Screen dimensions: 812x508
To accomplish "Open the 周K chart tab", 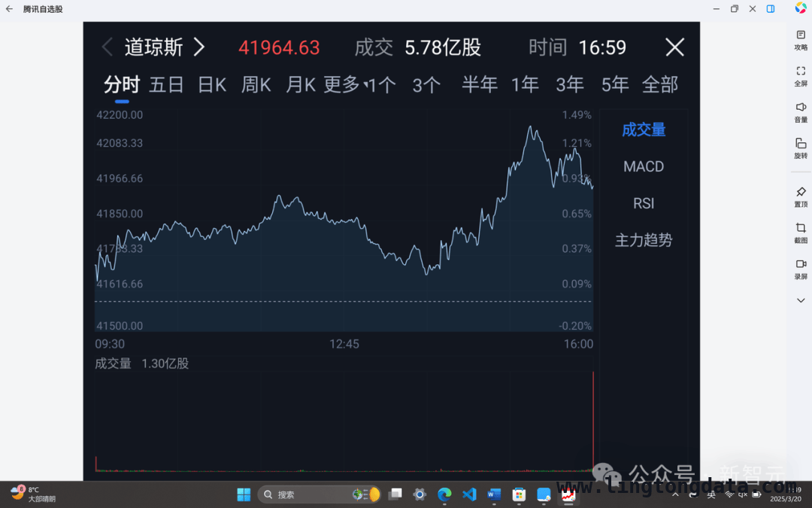I will [256, 84].
